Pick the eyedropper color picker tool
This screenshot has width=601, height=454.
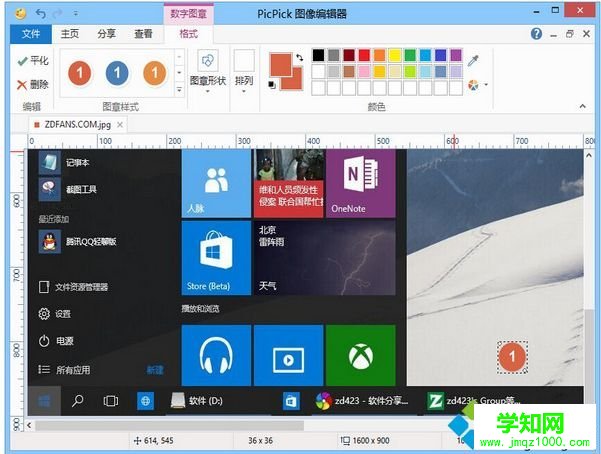tap(473, 61)
